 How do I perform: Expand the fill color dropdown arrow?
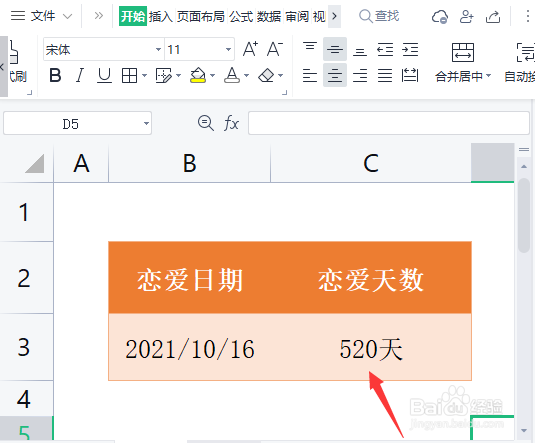213,75
